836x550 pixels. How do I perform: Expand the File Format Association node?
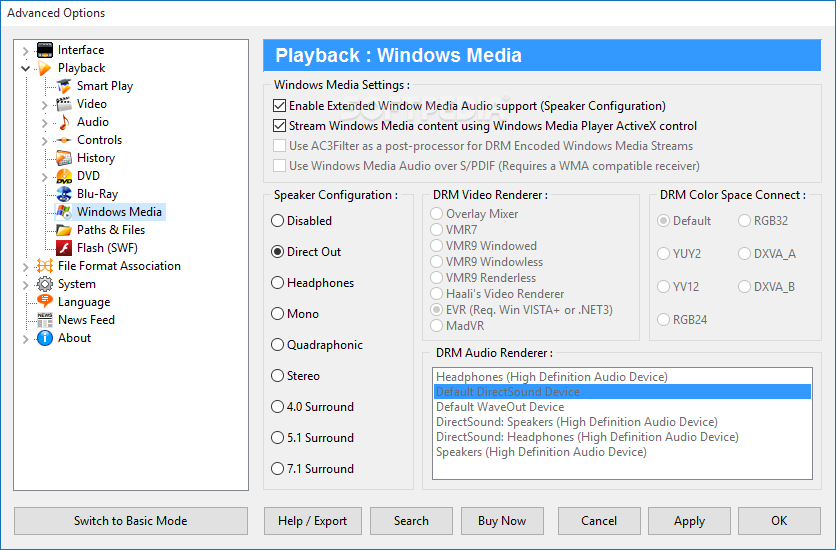point(26,267)
